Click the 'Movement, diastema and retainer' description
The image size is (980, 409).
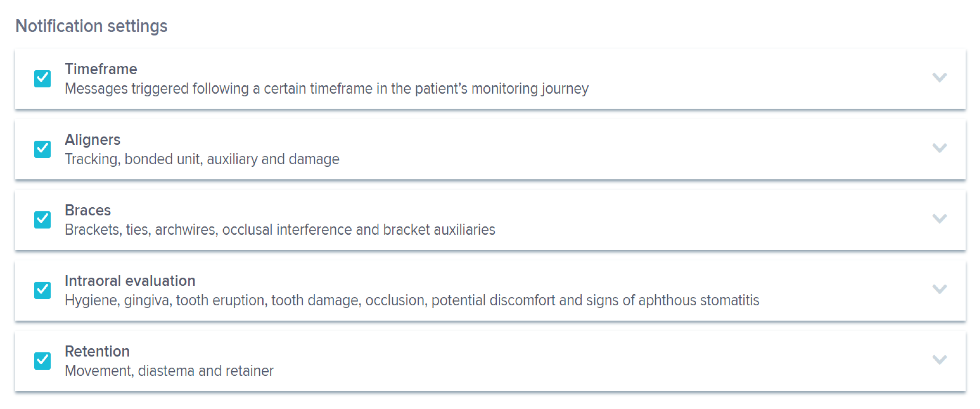(x=169, y=371)
